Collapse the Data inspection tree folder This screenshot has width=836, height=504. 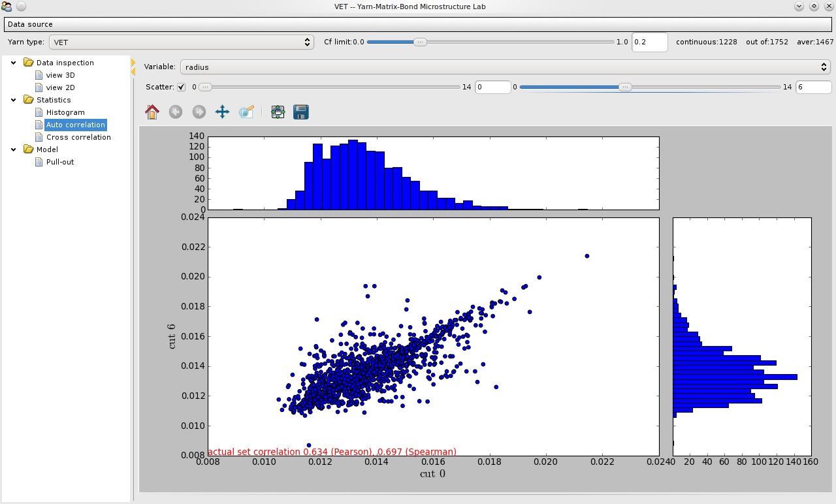point(13,63)
